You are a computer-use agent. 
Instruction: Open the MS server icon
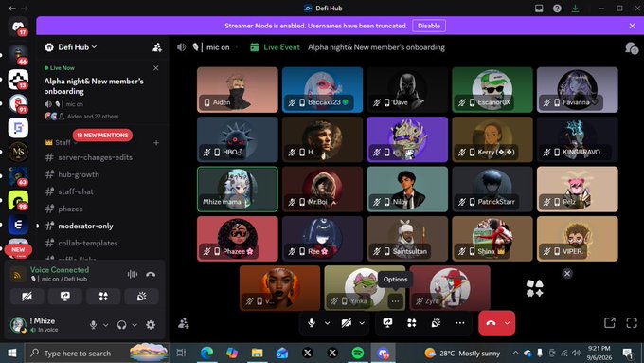tap(18, 152)
